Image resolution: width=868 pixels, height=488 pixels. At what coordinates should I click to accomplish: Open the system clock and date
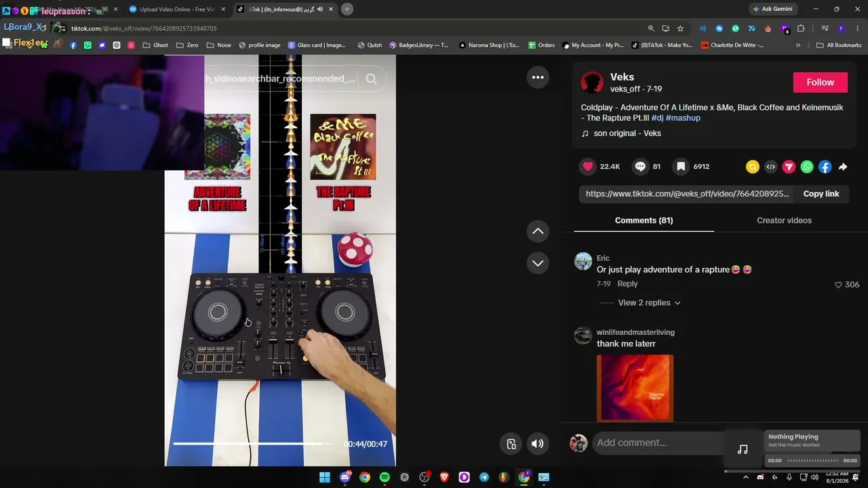tap(837, 477)
